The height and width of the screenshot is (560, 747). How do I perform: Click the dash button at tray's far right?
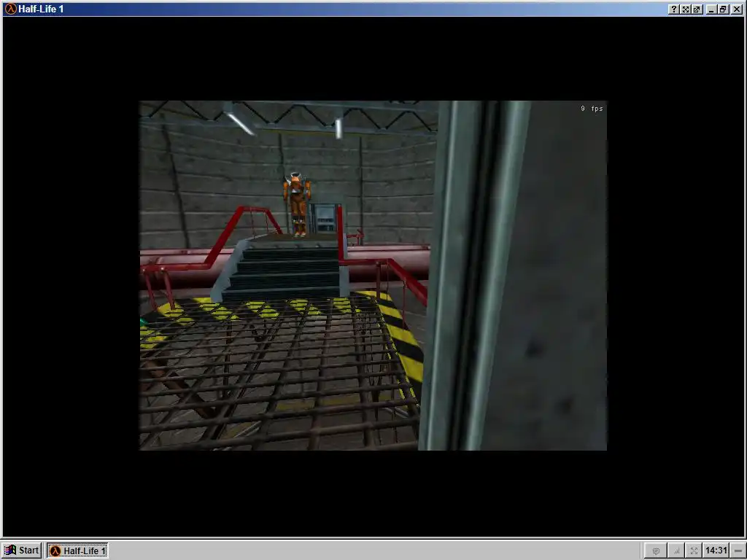738,551
